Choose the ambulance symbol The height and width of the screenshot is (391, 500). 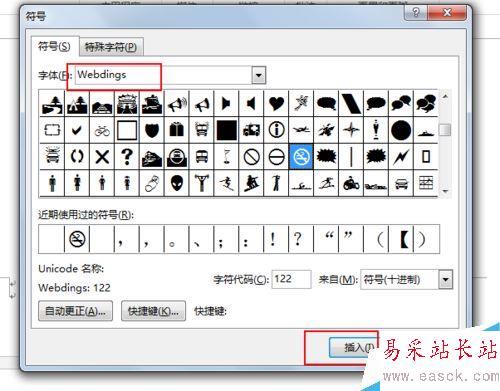[251, 130]
